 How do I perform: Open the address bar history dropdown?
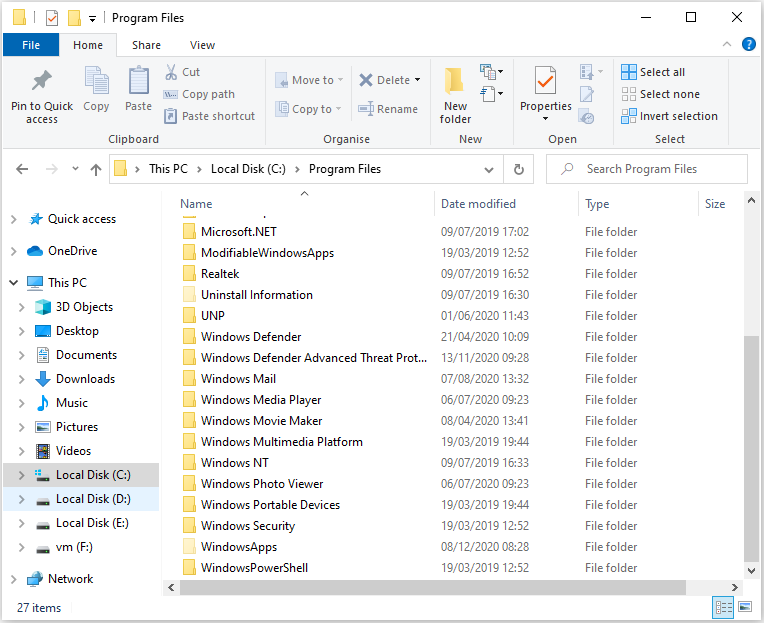pyautogui.click(x=489, y=169)
